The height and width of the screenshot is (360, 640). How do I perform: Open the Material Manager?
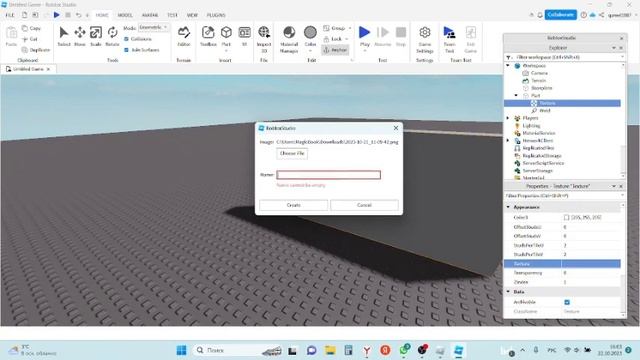click(289, 39)
